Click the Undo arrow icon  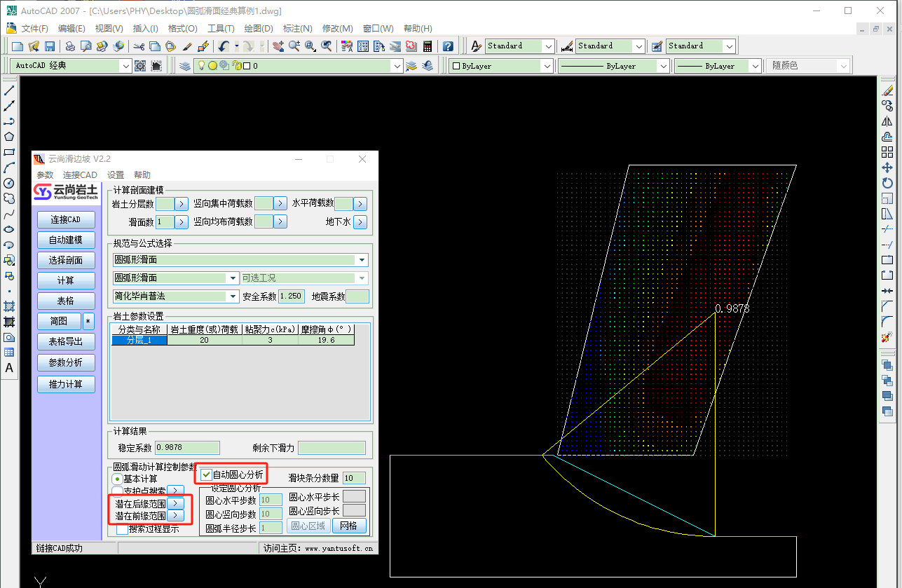(x=223, y=46)
